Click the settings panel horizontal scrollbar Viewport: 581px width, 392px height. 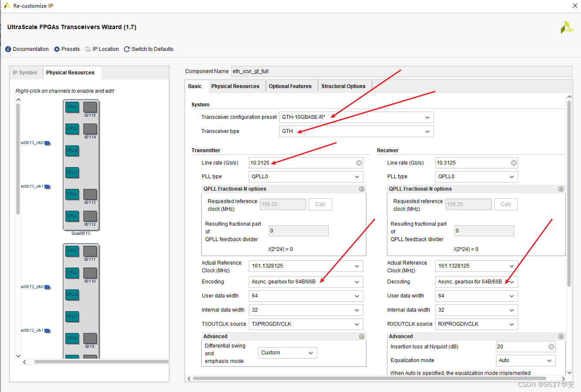[x=369, y=378]
